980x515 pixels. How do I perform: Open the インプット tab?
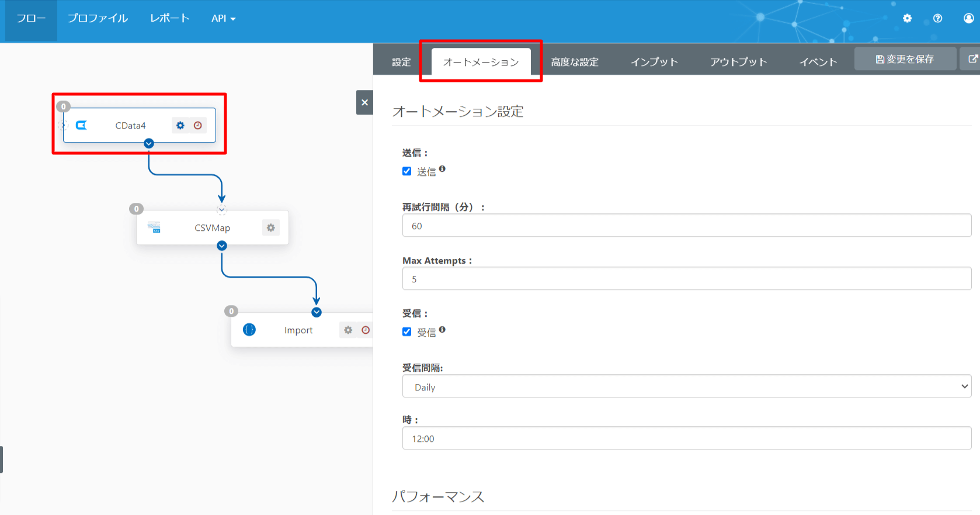654,62
